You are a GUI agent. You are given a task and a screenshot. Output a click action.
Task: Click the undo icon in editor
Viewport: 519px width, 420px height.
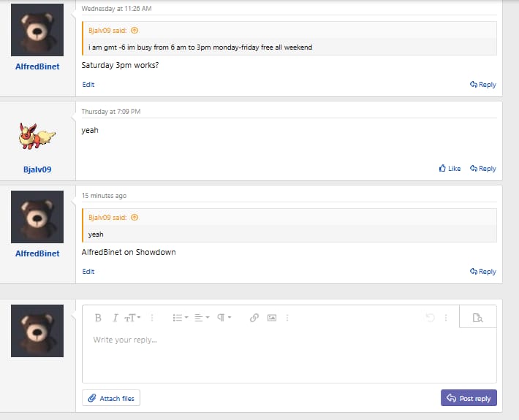(x=430, y=318)
